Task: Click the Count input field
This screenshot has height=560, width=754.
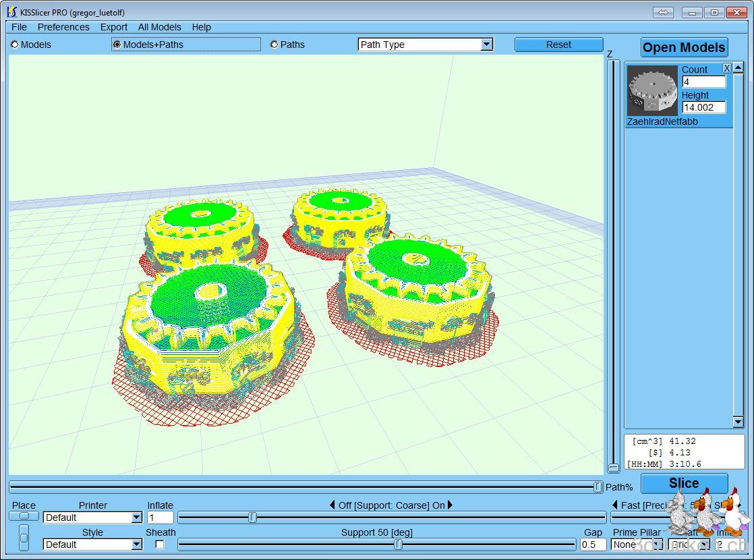Action: pyautogui.click(x=704, y=82)
